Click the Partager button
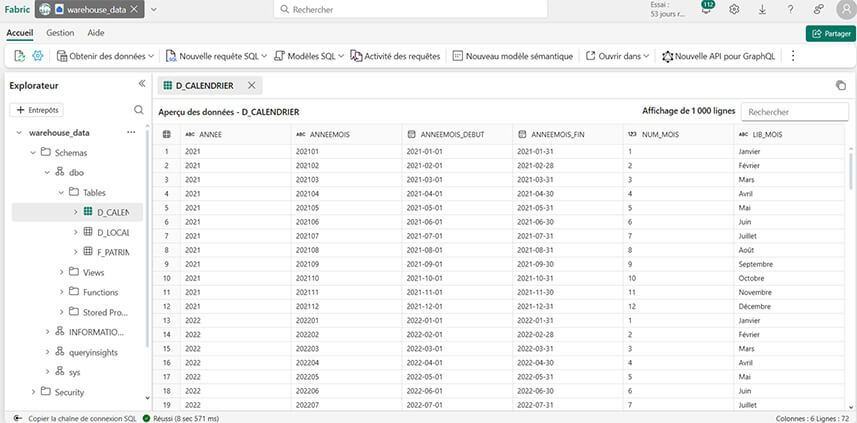The width and height of the screenshot is (857, 423). click(828, 33)
